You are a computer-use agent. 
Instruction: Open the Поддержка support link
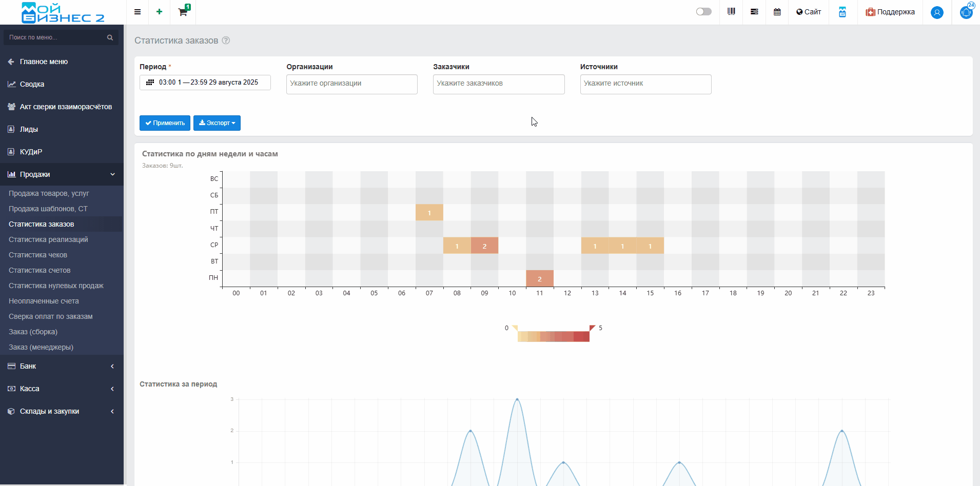click(x=890, y=12)
